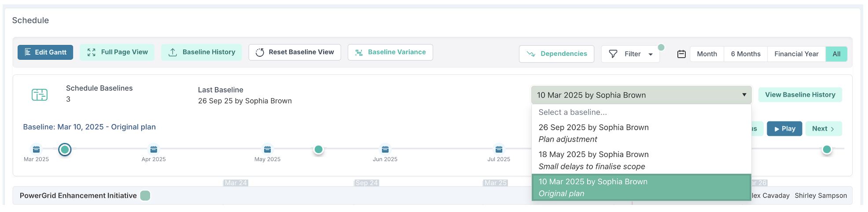Screen dimensions: 868x212
Task: Click the Mar 2025 calendar marker icon
Action: [36, 150]
